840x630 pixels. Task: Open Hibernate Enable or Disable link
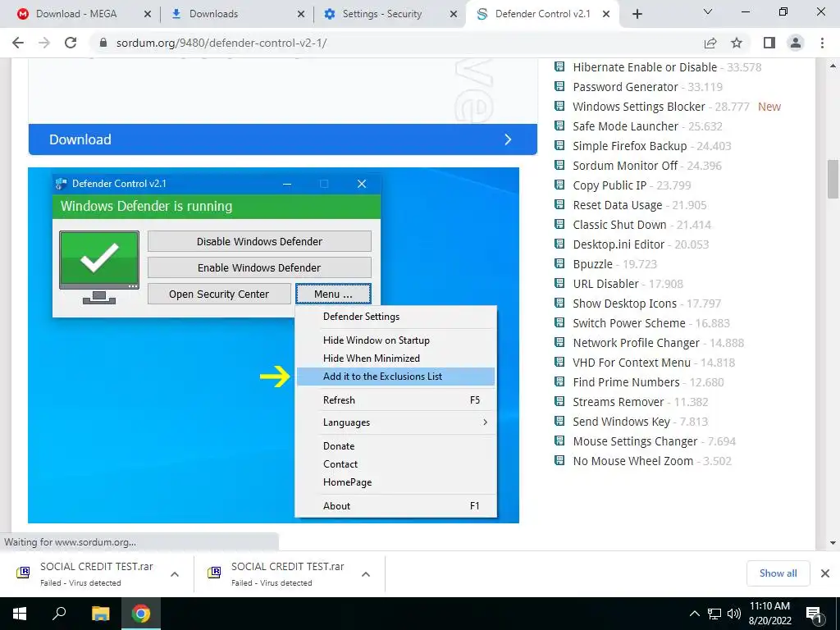tap(645, 67)
